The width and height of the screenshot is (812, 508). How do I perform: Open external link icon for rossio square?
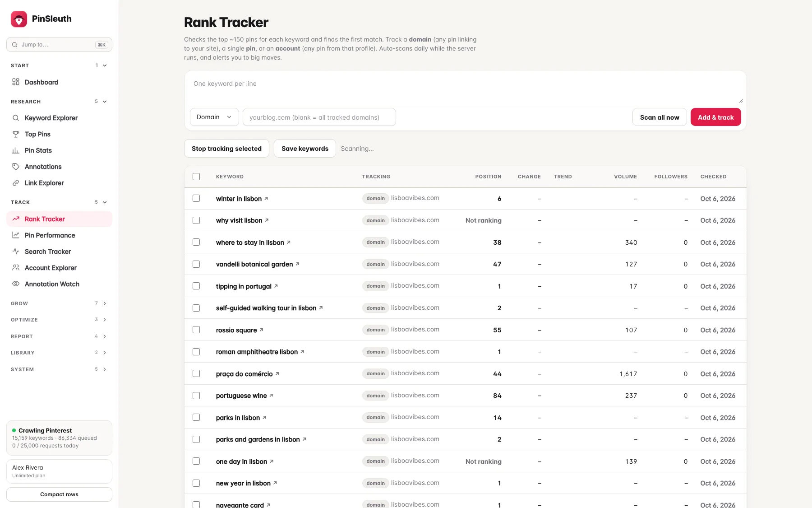tap(261, 330)
